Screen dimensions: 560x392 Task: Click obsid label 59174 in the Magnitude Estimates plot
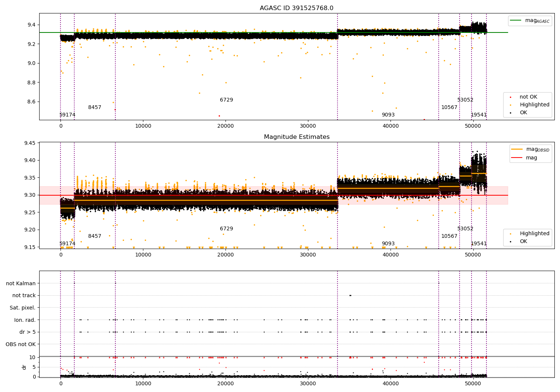point(68,244)
